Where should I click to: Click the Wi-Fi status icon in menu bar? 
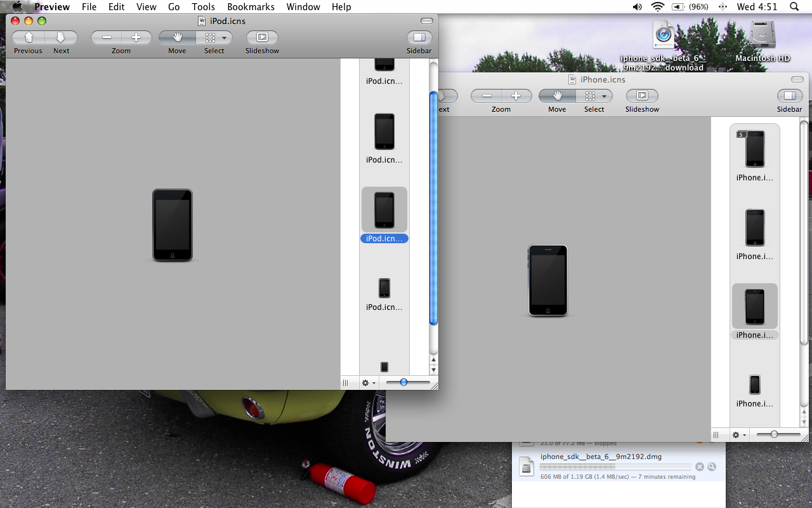click(658, 7)
